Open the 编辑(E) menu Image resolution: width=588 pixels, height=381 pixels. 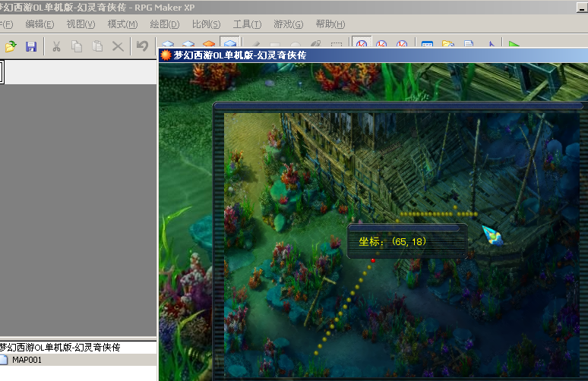point(40,24)
